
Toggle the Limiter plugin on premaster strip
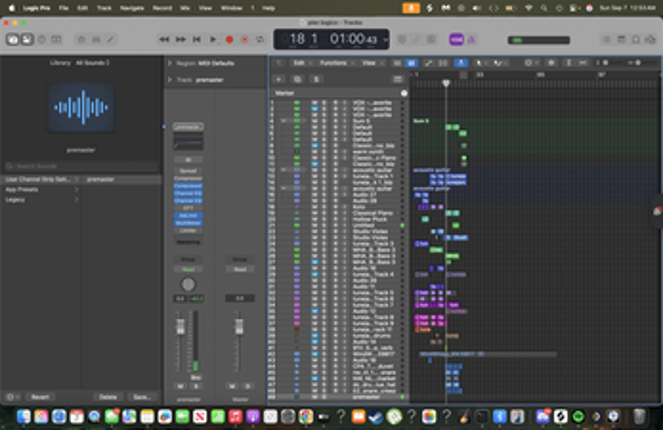(x=187, y=230)
